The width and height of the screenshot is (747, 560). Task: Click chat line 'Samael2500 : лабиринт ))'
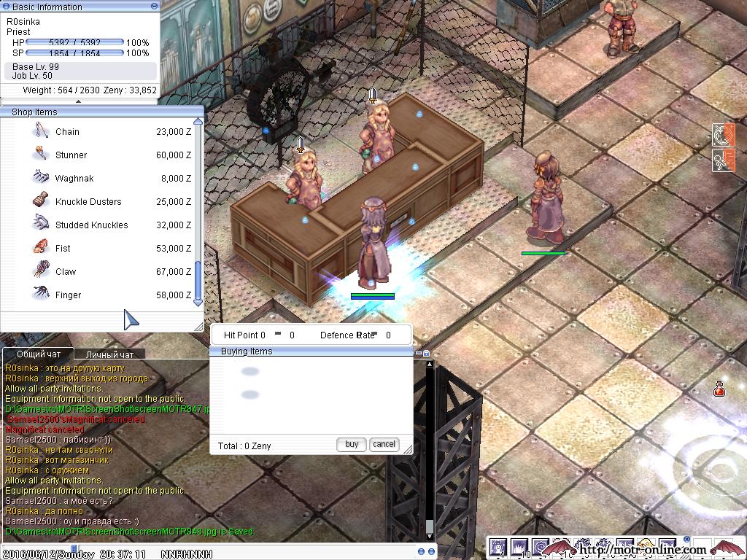tap(58, 440)
